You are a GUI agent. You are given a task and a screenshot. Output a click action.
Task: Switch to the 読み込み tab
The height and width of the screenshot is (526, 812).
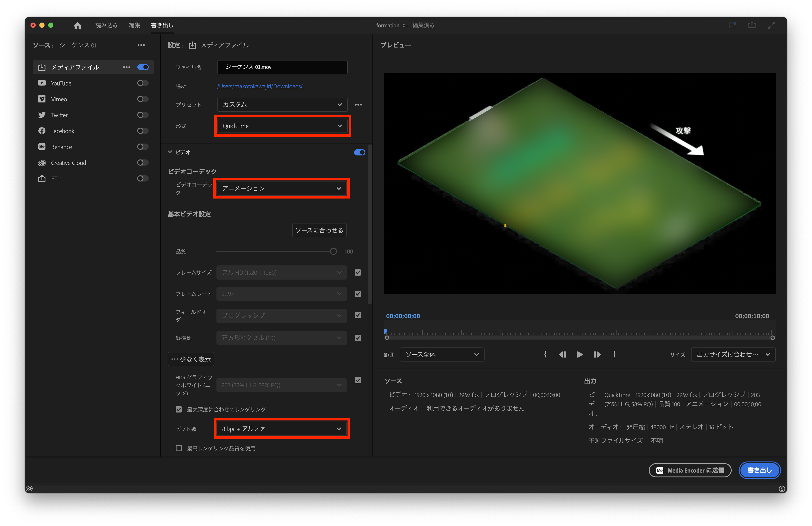click(107, 25)
